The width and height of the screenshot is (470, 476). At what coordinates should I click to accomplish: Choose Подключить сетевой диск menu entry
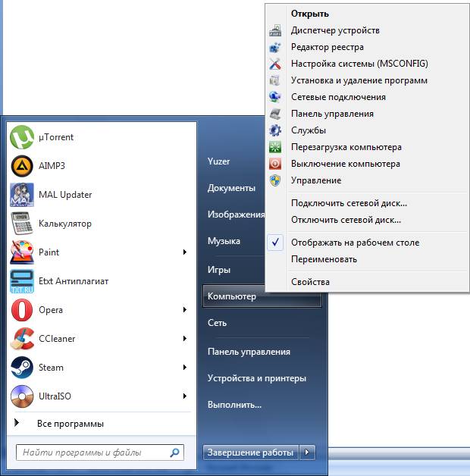(349, 203)
